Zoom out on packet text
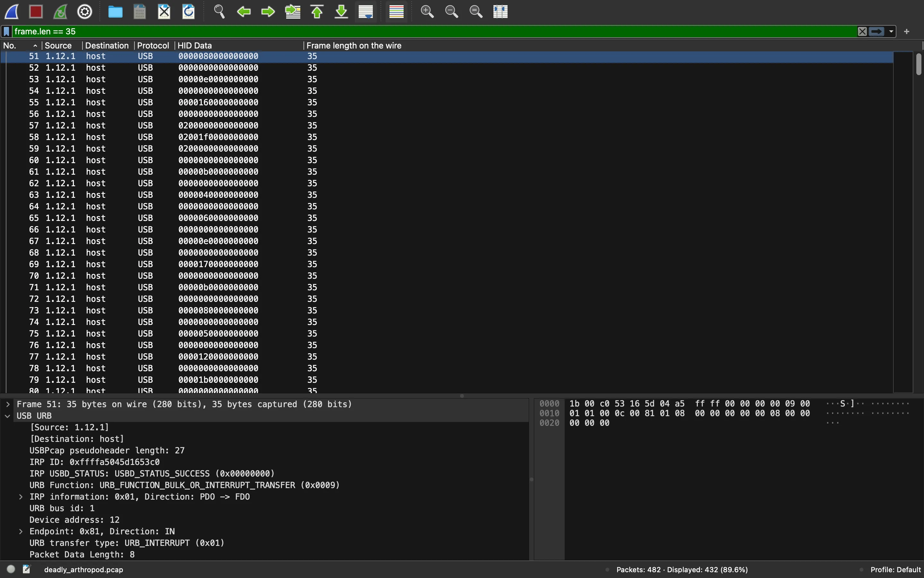The width and height of the screenshot is (924, 578). [452, 12]
